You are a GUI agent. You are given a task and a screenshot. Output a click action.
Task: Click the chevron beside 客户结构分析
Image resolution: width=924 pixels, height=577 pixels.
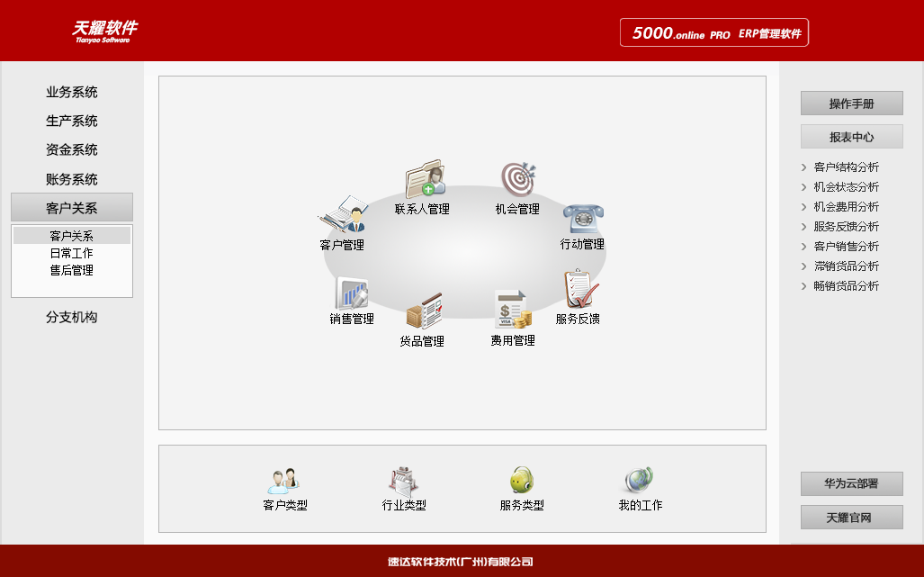coord(803,167)
